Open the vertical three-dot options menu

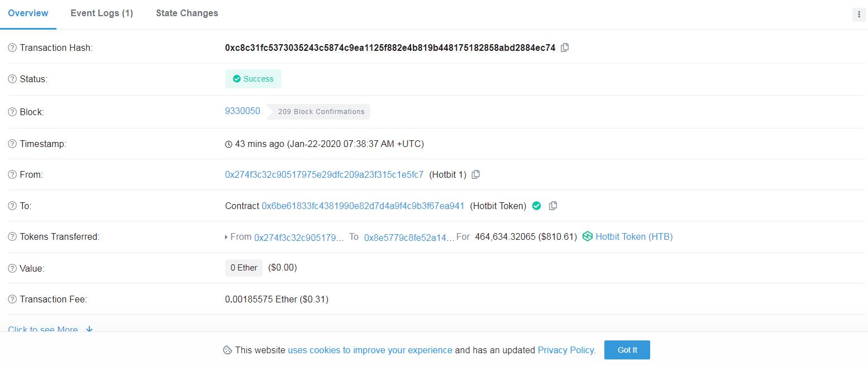859,15
